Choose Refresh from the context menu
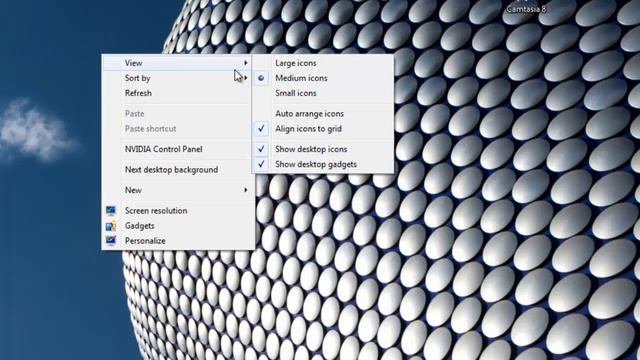Image resolution: width=640 pixels, height=360 pixels. 178,93
